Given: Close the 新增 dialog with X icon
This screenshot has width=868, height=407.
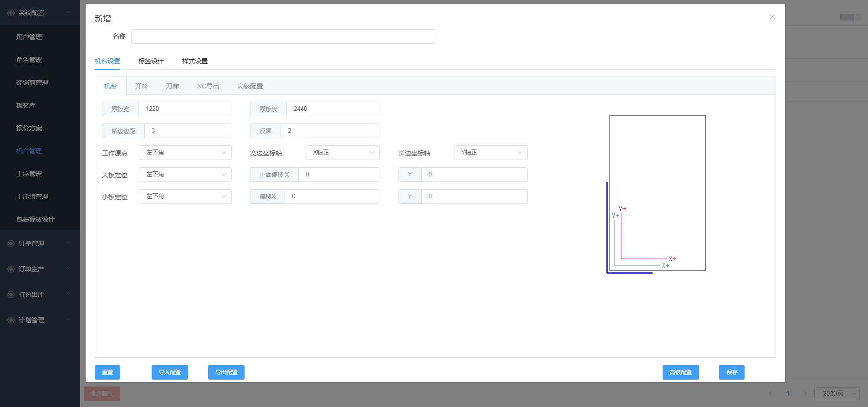Looking at the screenshot, I should 772,17.
